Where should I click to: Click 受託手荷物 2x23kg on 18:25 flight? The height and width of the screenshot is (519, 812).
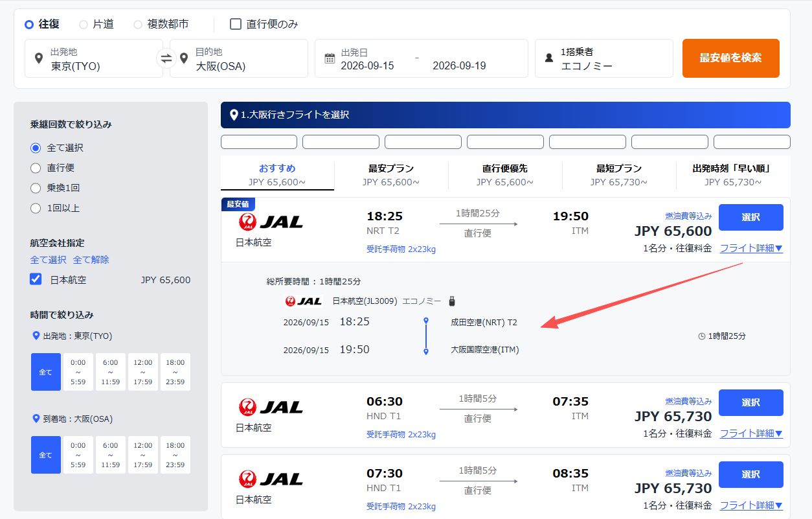click(401, 249)
